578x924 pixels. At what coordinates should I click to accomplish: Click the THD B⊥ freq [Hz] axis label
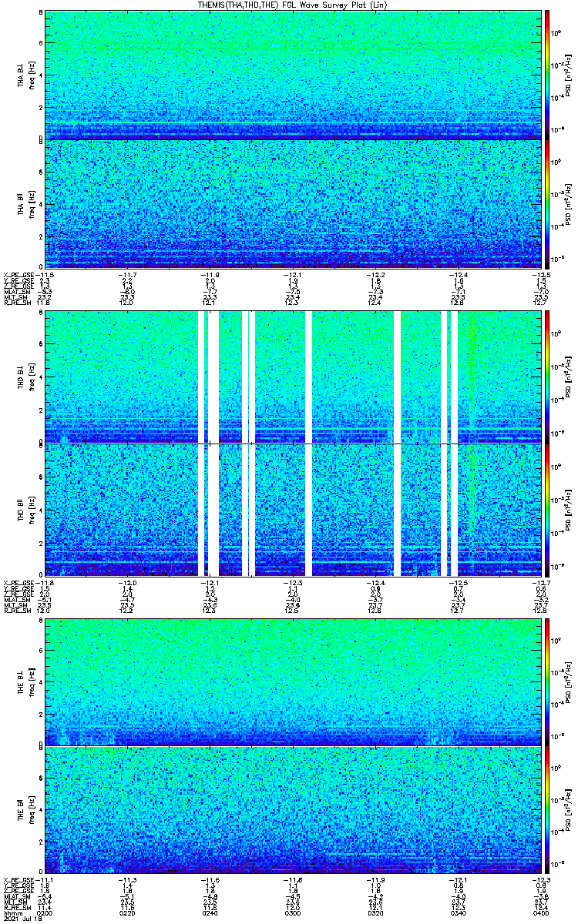click(x=32, y=377)
